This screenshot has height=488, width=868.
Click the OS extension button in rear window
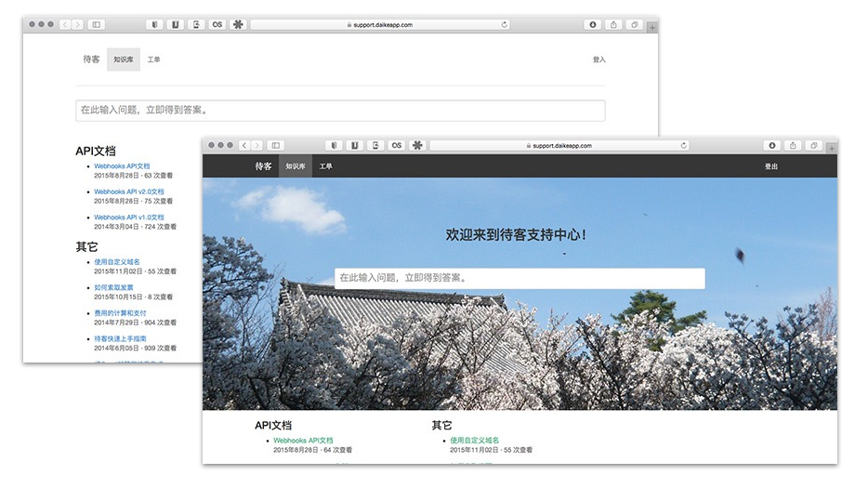point(217,24)
